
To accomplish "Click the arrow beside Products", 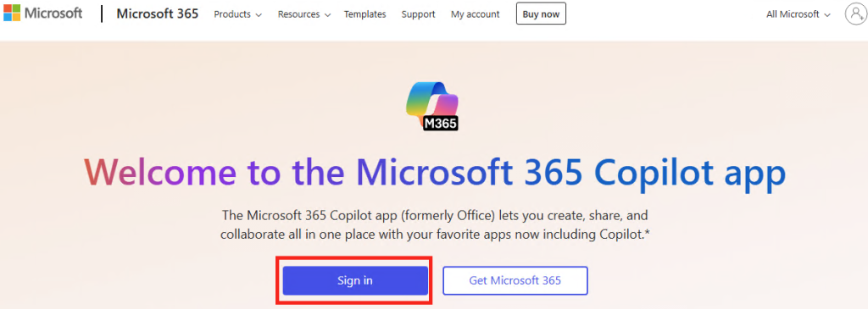I will pyautogui.click(x=259, y=15).
